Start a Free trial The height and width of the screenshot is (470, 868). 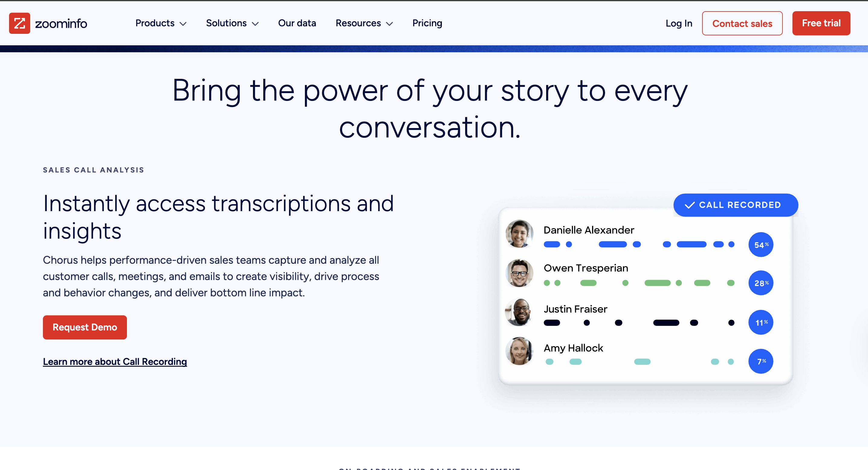tap(821, 23)
